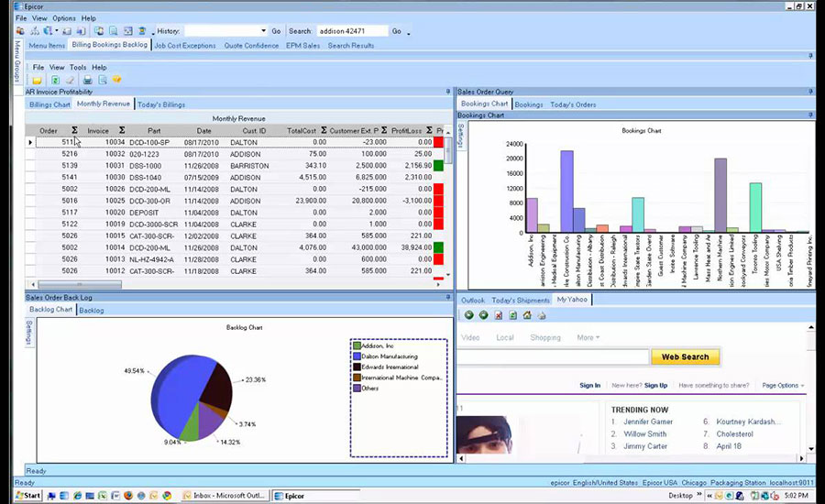Viewport: 825px width, 504px height.
Task: Open the Options menu in Epicor menu bar
Action: pyautogui.click(x=63, y=18)
